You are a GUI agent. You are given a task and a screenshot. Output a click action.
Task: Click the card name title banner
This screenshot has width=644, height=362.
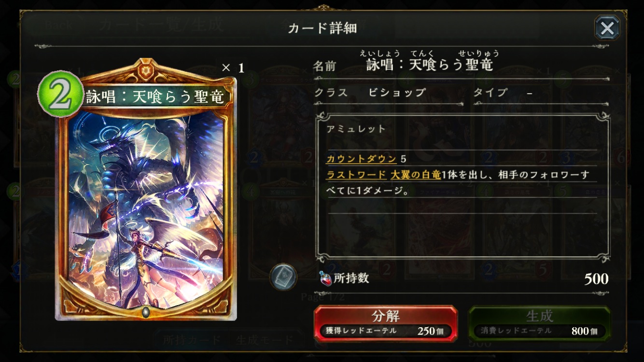(155, 97)
